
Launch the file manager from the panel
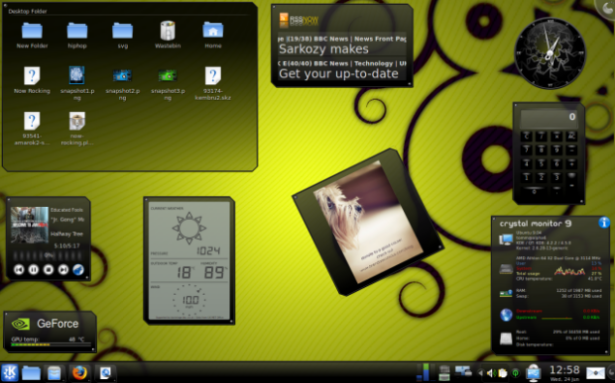click(x=54, y=373)
